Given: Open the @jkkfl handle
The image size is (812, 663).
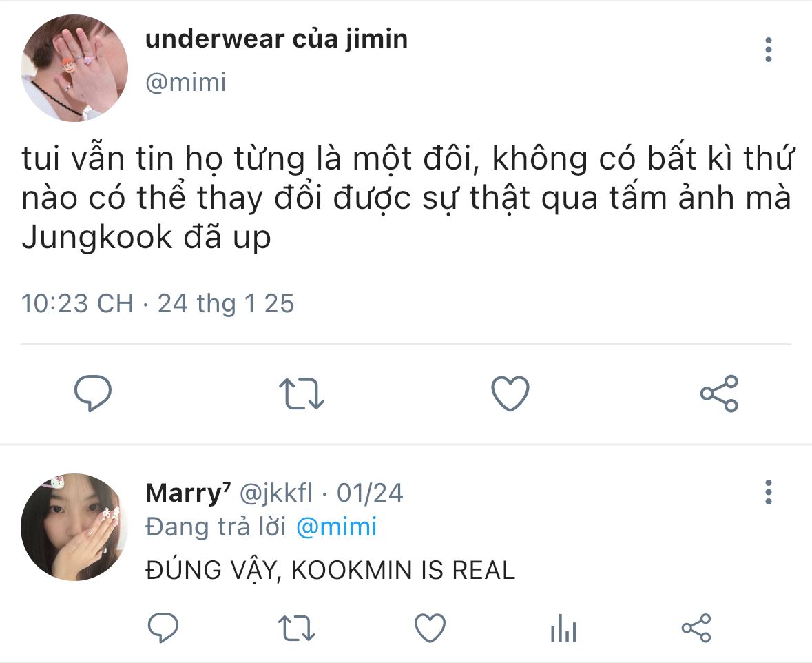Looking at the screenshot, I should coord(276,493).
